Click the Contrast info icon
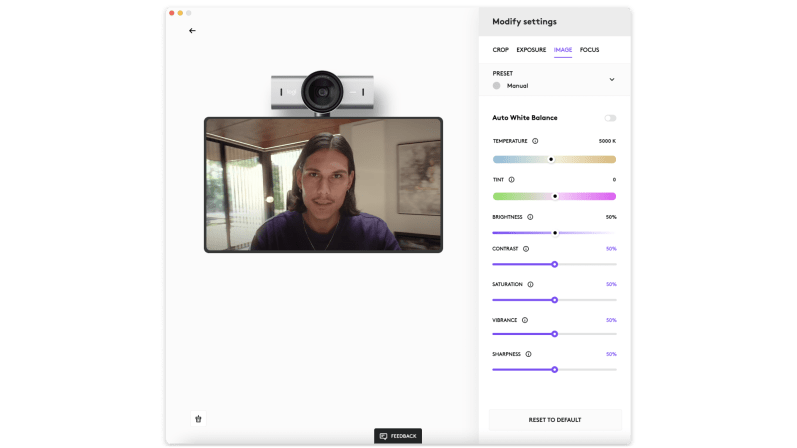Viewport: 797px width, 448px height. pos(526,248)
